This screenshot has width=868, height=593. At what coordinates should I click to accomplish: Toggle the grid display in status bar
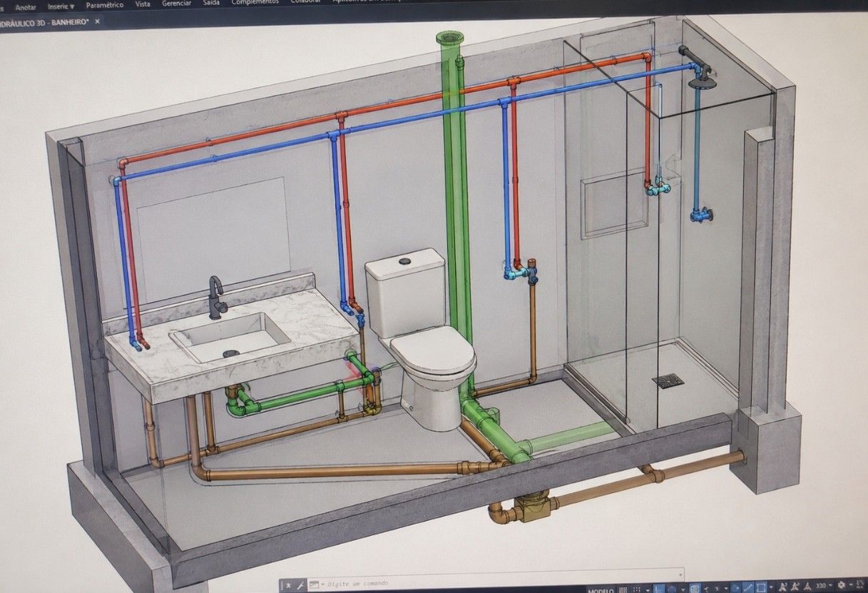(623, 589)
